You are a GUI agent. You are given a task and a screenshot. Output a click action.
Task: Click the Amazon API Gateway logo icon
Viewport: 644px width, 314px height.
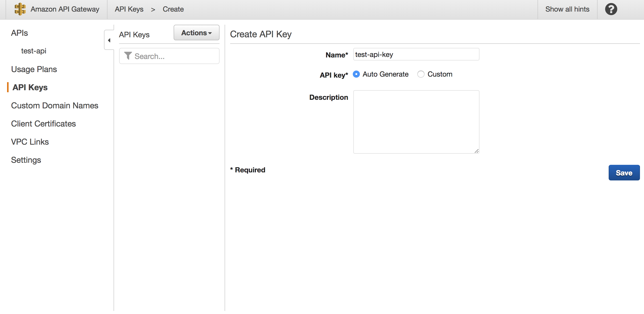20,9
